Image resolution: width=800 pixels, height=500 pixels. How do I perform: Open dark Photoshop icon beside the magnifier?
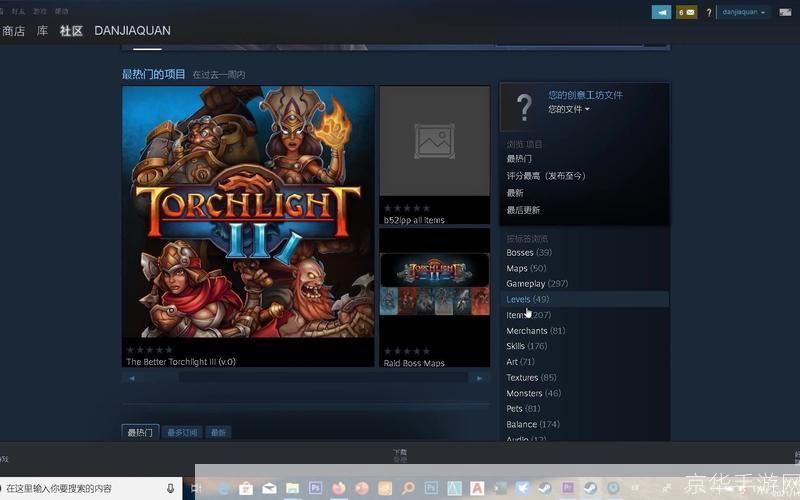pos(431,488)
